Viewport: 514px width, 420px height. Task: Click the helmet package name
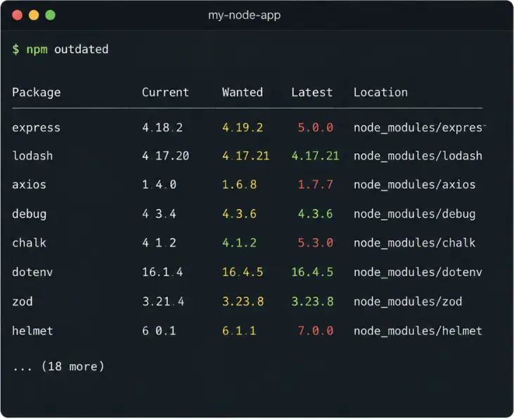(x=32, y=331)
